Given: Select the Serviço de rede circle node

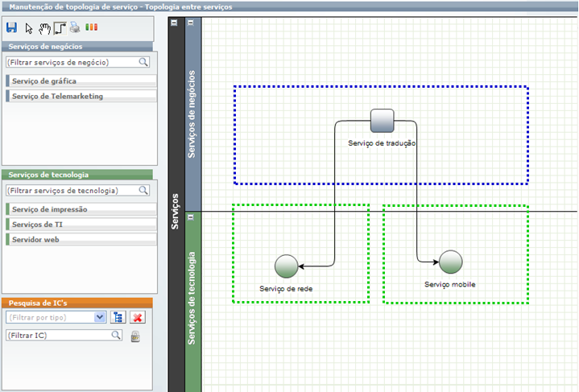Looking at the screenshot, I should [x=286, y=266].
